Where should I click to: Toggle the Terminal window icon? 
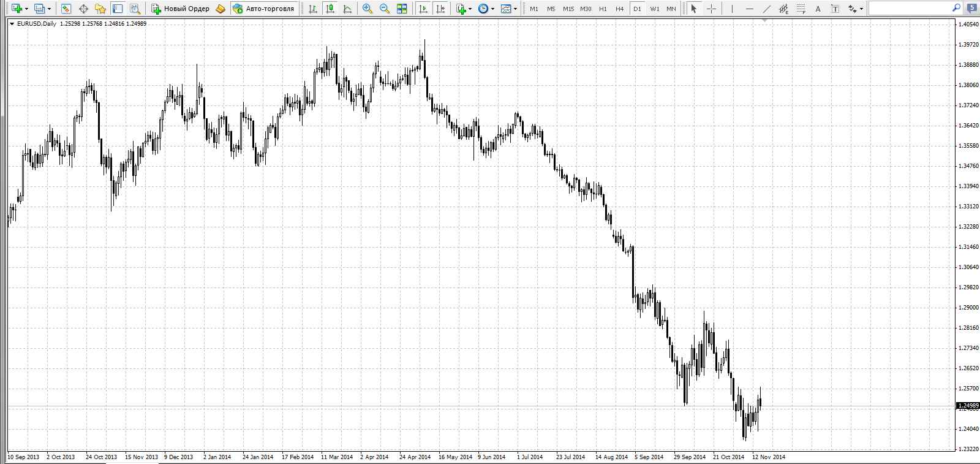[118, 9]
